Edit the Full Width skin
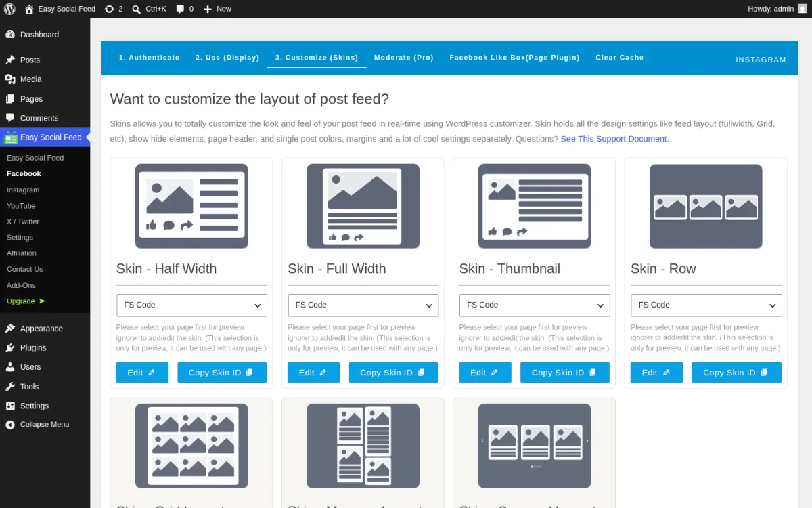This screenshot has width=812, height=508. click(x=313, y=373)
